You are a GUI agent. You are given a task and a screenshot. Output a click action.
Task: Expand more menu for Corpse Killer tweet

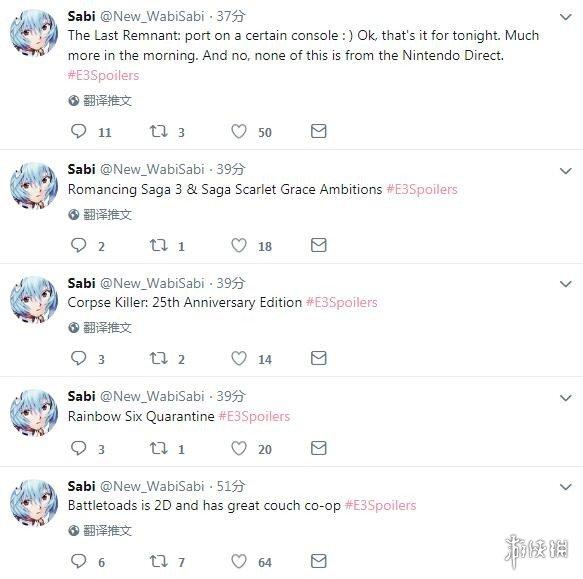[566, 284]
